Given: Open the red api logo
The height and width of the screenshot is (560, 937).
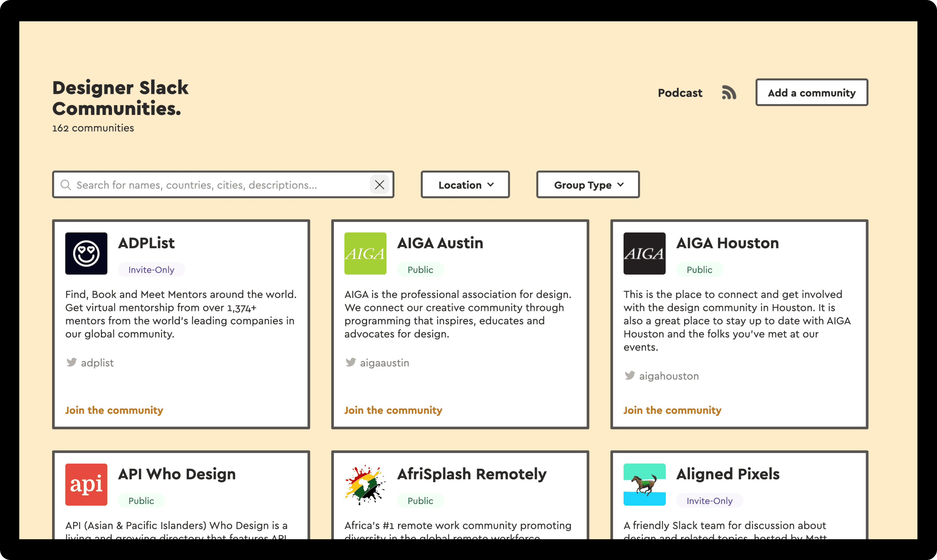Looking at the screenshot, I should (86, 484).
